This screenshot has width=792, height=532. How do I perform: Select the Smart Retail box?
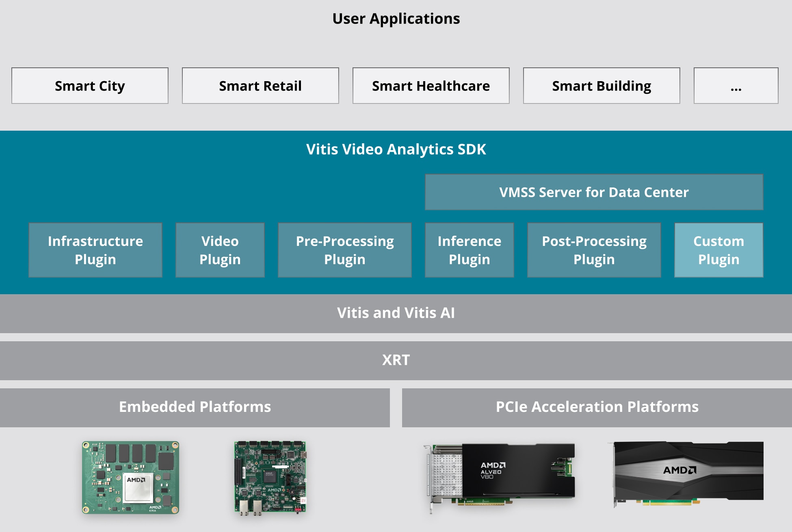(260, 86)
